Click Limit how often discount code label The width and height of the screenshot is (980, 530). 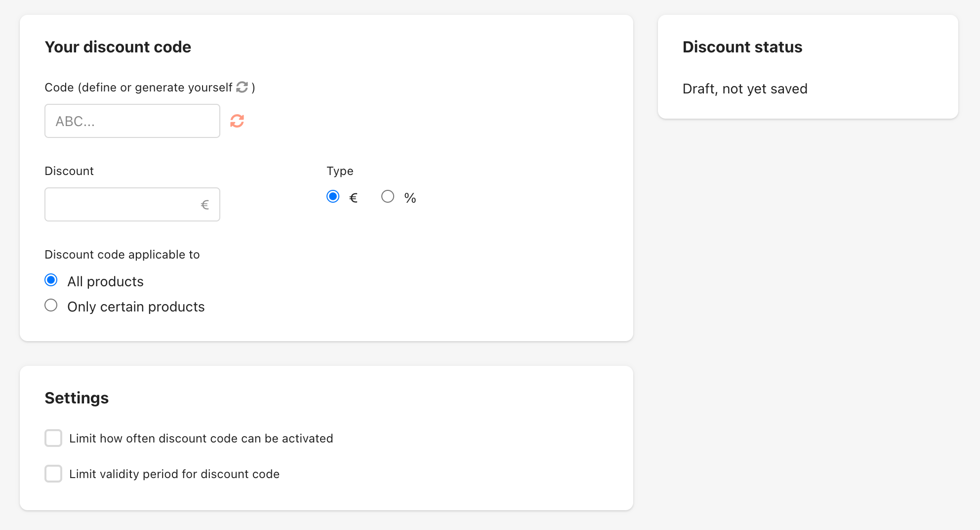click(x=202, y=438)
